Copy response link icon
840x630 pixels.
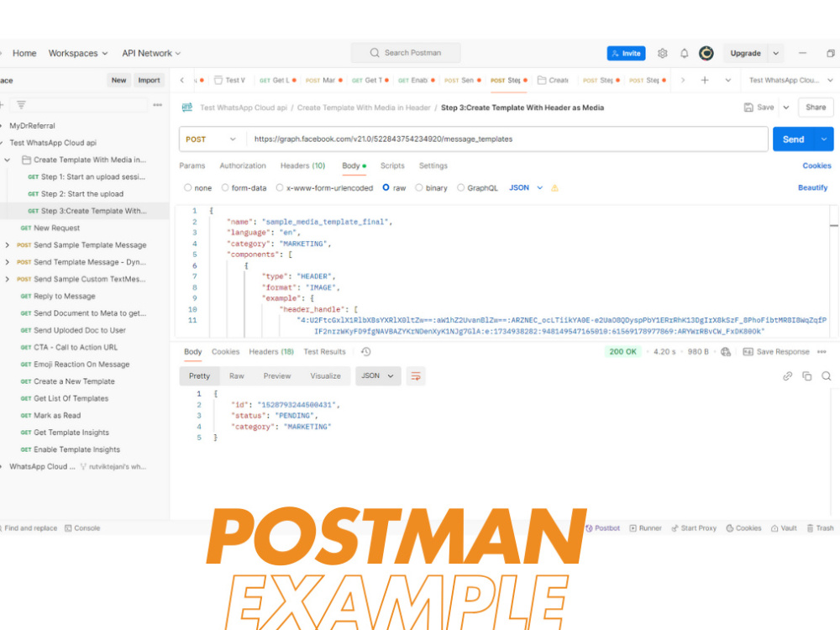[x=788, y=376]
